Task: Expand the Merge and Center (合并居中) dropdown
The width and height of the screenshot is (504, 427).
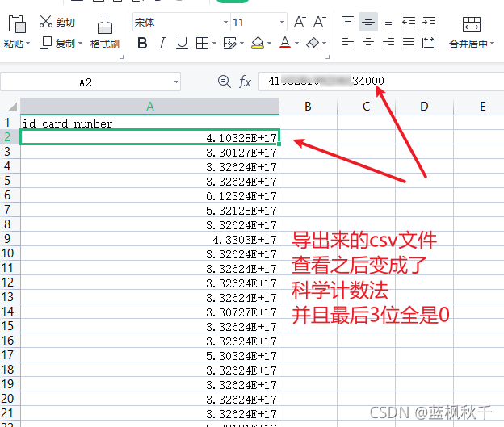Action: (492, 44)
